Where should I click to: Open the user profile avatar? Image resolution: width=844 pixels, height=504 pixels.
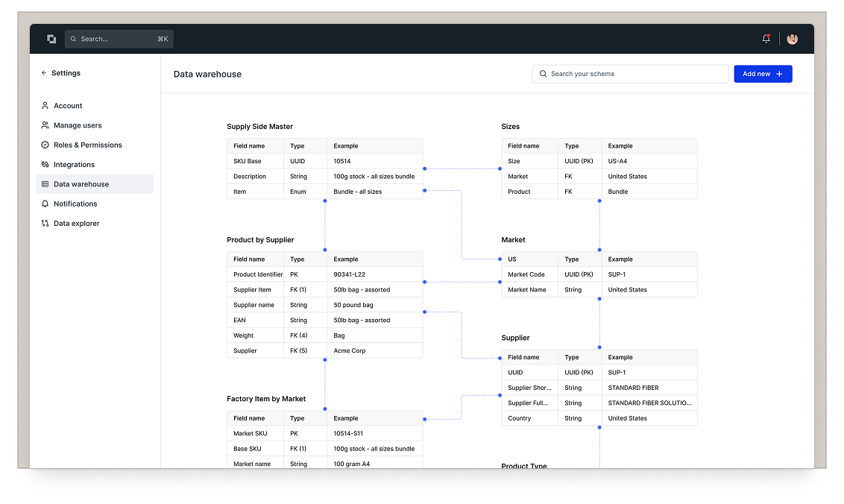[792, 39]
